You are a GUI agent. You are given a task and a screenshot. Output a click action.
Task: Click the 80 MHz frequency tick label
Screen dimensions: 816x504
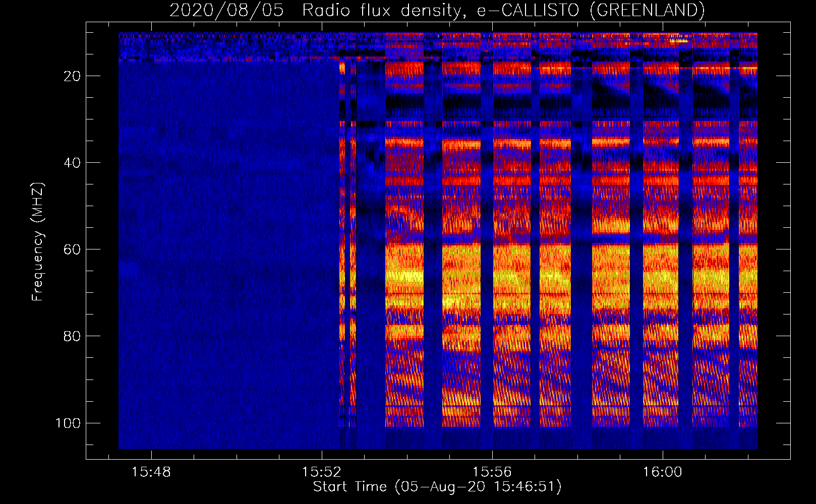pos(72,336)
